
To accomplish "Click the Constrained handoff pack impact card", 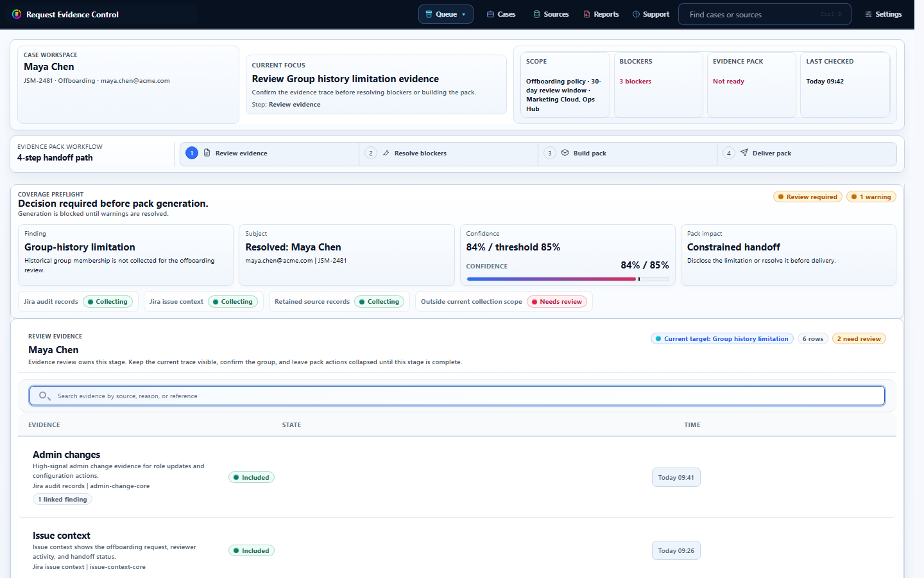I will 789,255.
